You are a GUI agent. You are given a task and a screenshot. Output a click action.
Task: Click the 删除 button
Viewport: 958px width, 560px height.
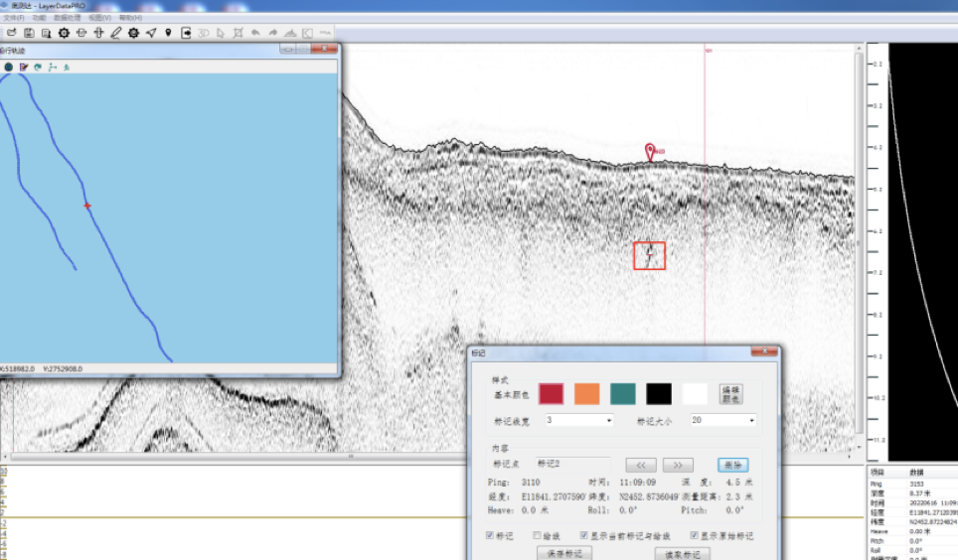[732, 464]
